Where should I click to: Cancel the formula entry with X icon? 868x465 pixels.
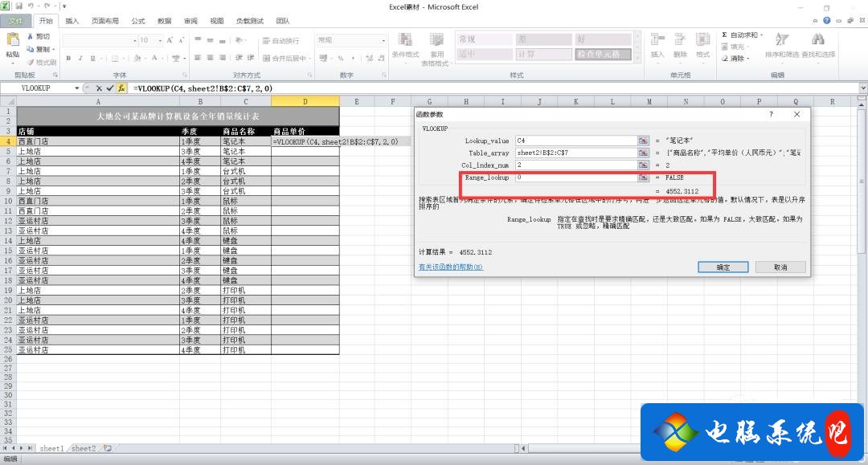[x=99, y=88]
